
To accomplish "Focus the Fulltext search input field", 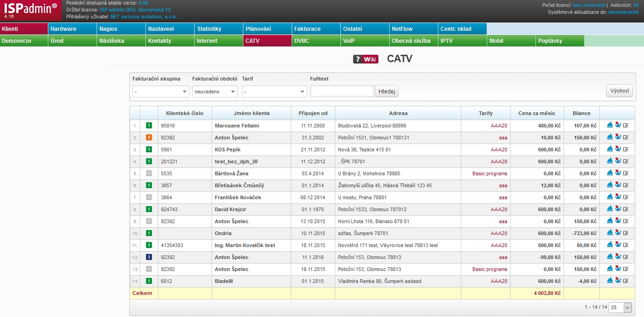I will pos(342,91).
